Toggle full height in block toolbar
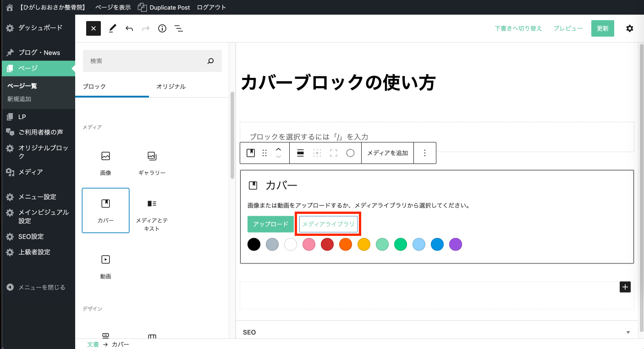644x349 pixels. coord(334,153)
